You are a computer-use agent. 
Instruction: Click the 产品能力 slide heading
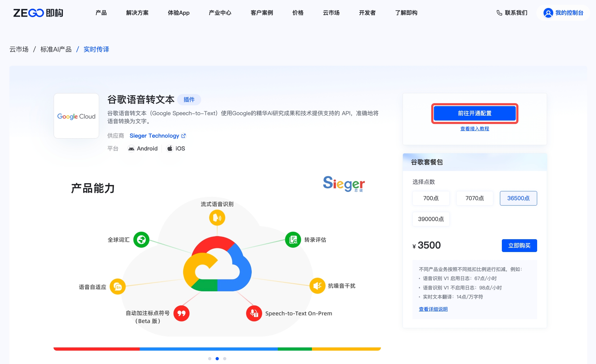pos(93,188)
